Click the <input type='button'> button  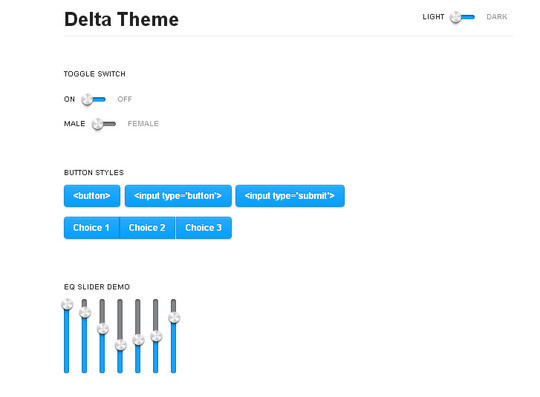(x=178, y=196)
